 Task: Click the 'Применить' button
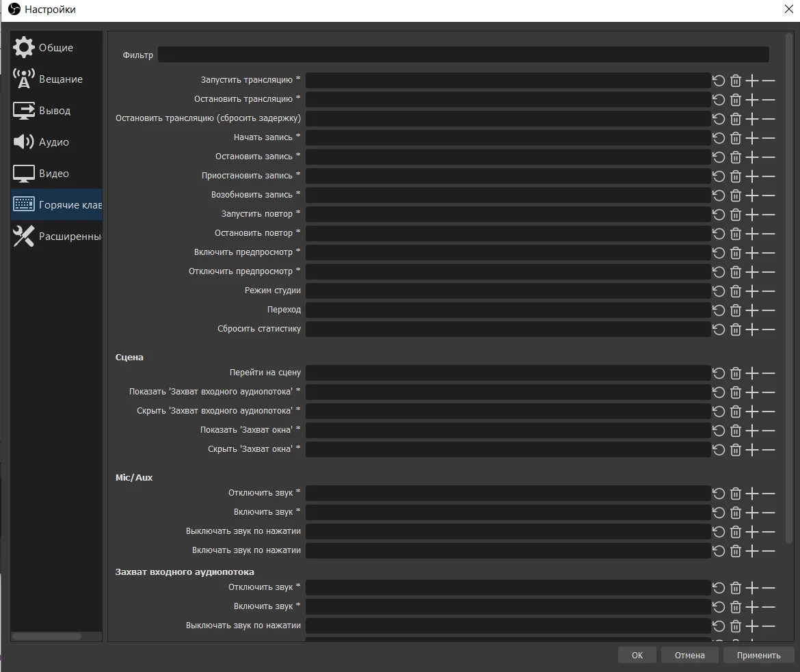pos(758,655)
